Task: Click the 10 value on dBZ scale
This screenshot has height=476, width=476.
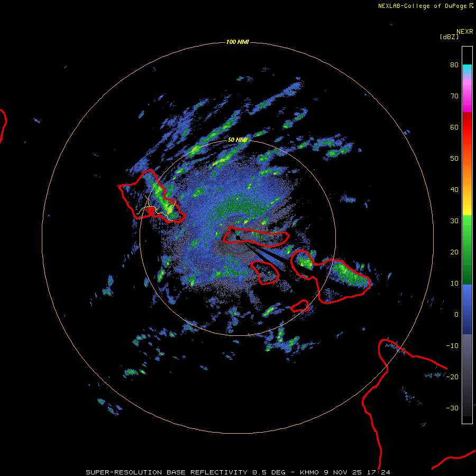Action: click(454, 283)
